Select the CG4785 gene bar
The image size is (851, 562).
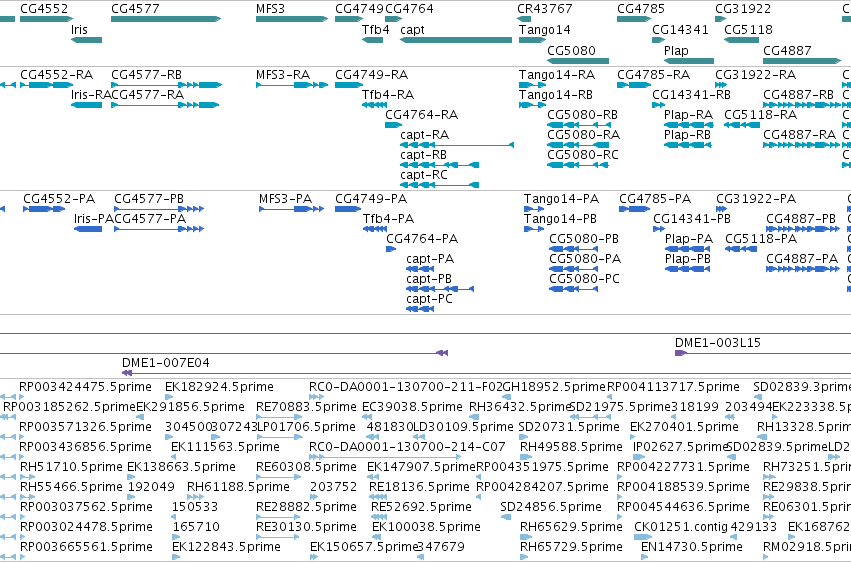click(x=634, y=19)
